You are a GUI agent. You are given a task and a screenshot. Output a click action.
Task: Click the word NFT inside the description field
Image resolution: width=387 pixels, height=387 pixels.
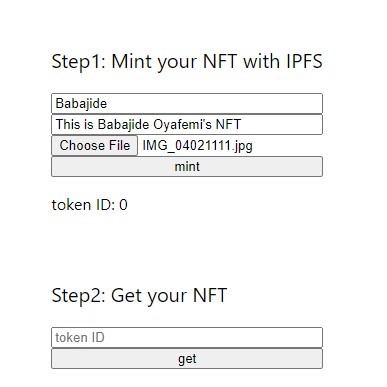tap(228, 124)
